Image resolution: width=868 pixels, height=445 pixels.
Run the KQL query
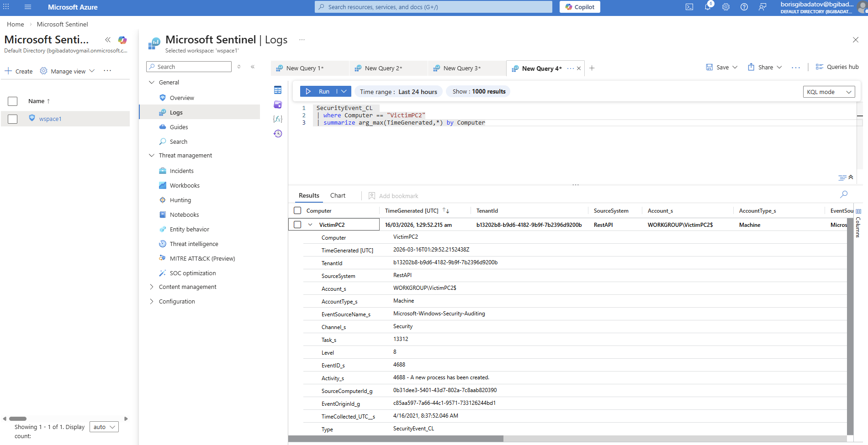click(318, 91)
